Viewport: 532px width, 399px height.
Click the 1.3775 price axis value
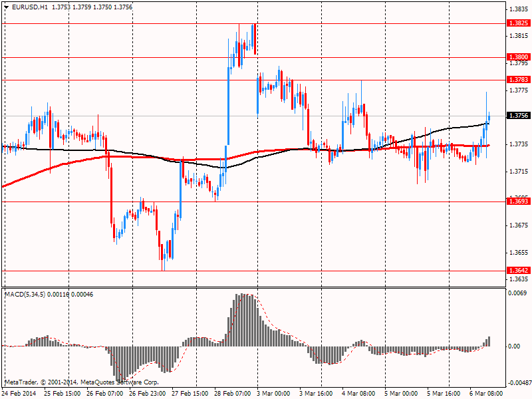(519, 90)
